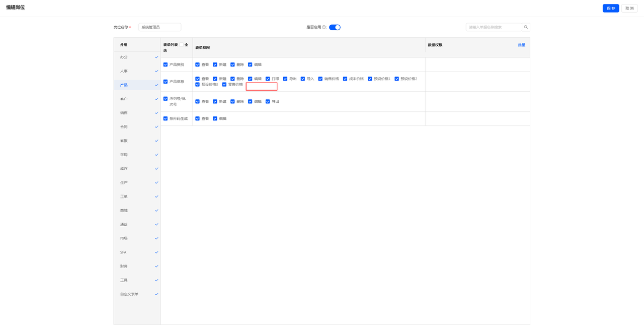Select the 生产 group
The image size is (644, 331).
(x=137, y=183)
